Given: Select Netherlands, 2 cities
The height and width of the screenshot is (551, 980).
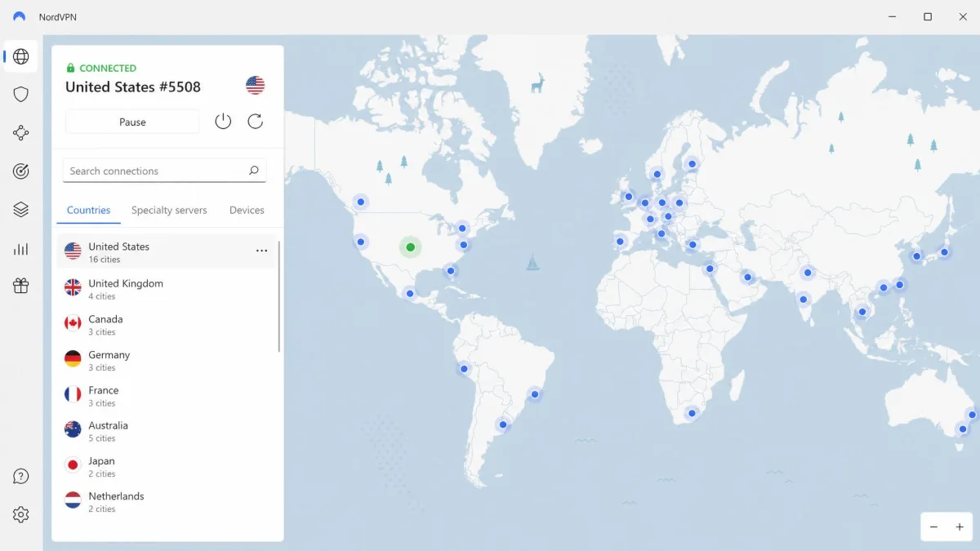Looking at the screenshot, I should [x=167, y=501].
